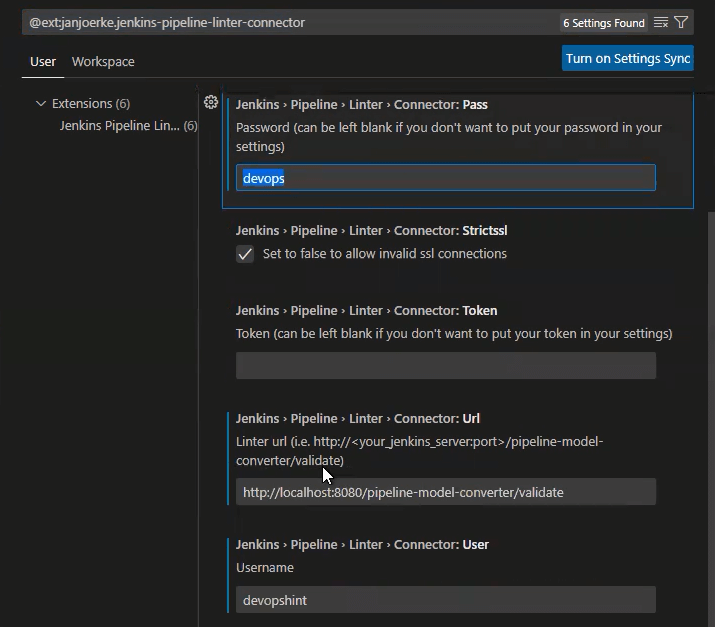
Task: Click Turn on Settings Sync button
Action: point(627,58)
